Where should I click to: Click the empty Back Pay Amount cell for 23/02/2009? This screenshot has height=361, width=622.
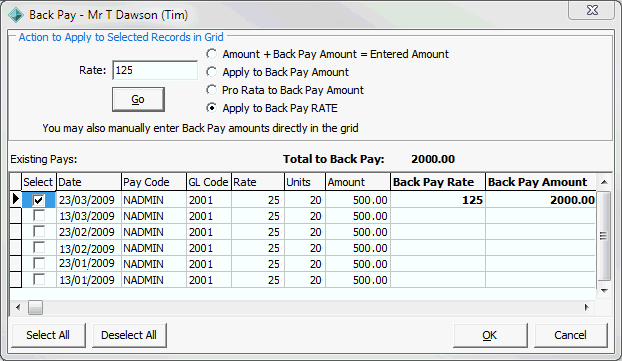point(541,232)
